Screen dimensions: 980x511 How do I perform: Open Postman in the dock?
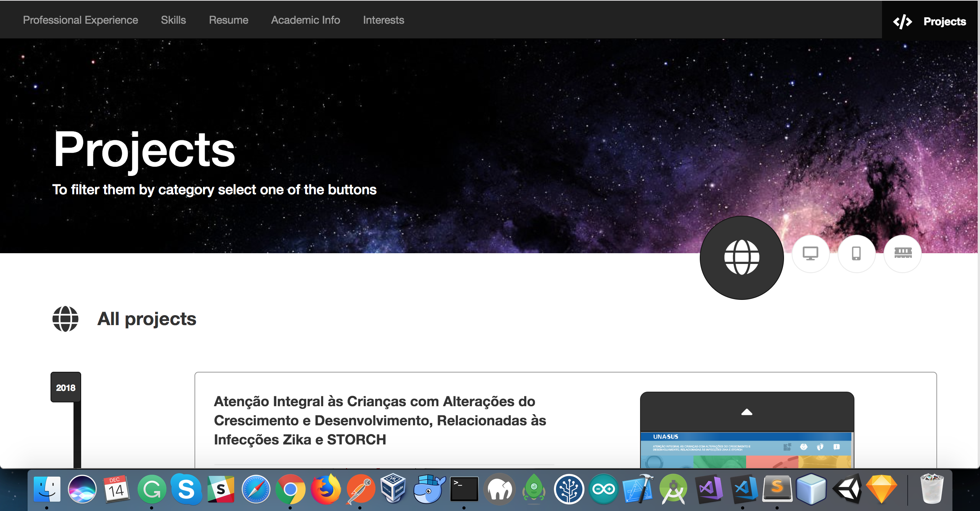click(360, 489)
